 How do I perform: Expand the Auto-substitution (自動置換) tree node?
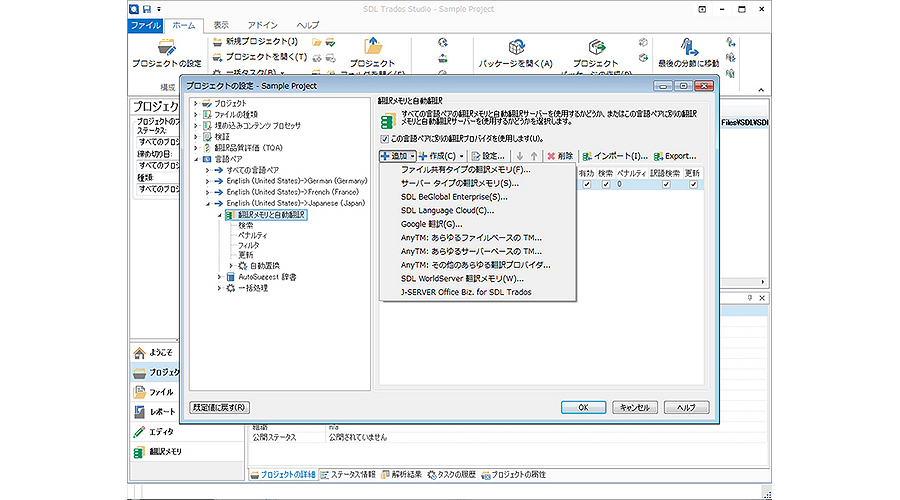tap(231, 266)
